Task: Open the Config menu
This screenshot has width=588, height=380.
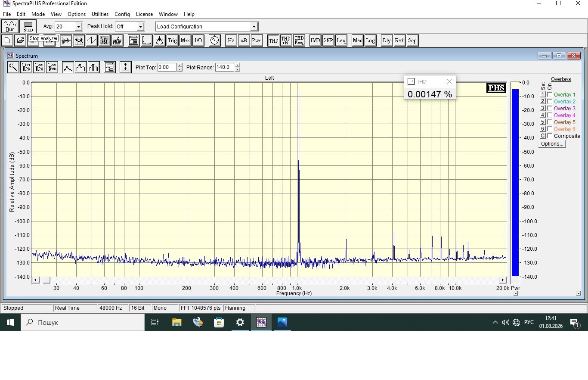Action: [122, 14]
